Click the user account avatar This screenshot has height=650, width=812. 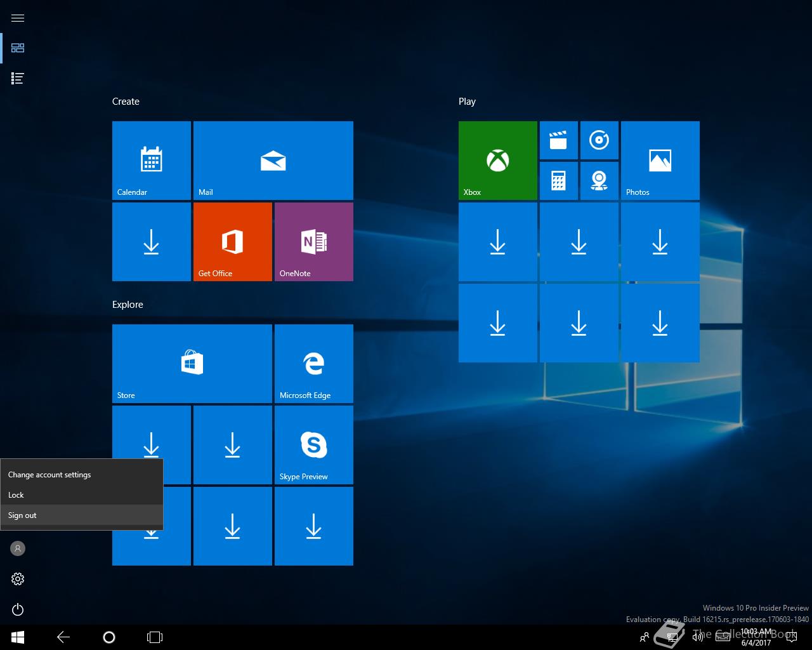18,548
